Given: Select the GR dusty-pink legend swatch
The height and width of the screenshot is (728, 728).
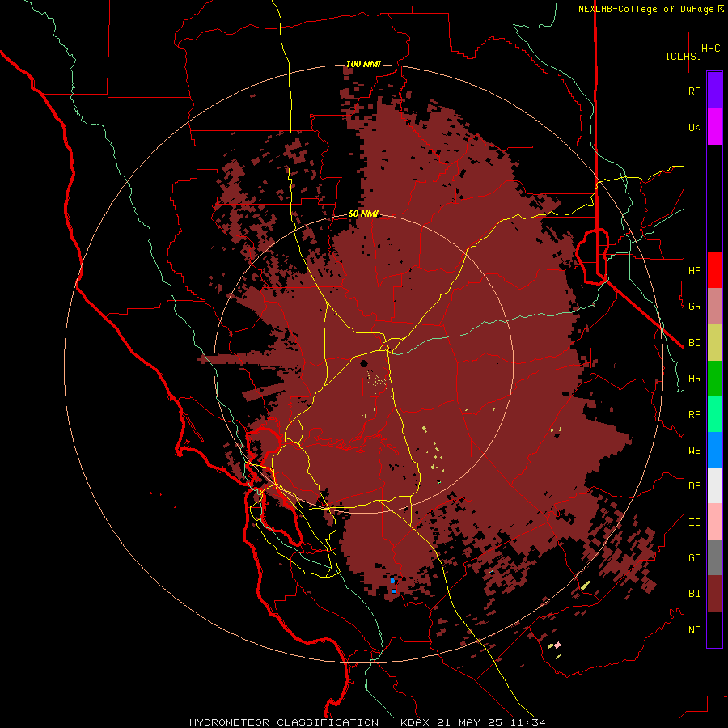Looking at the screenshot, I should tap(714, 306).
